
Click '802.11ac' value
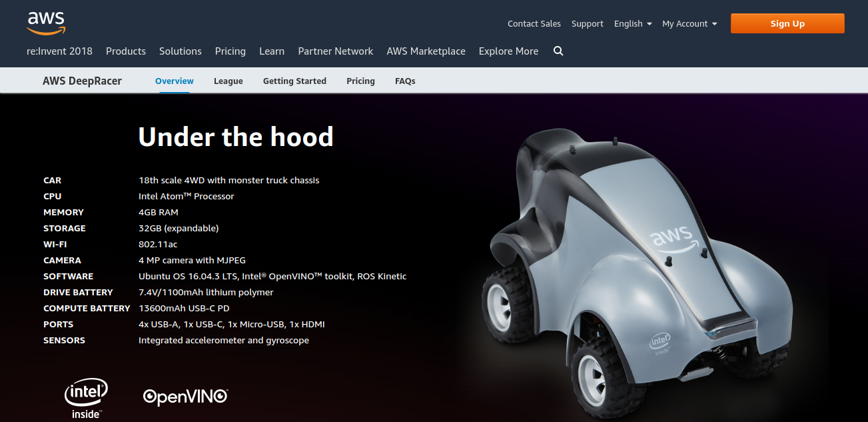[158, 244]
